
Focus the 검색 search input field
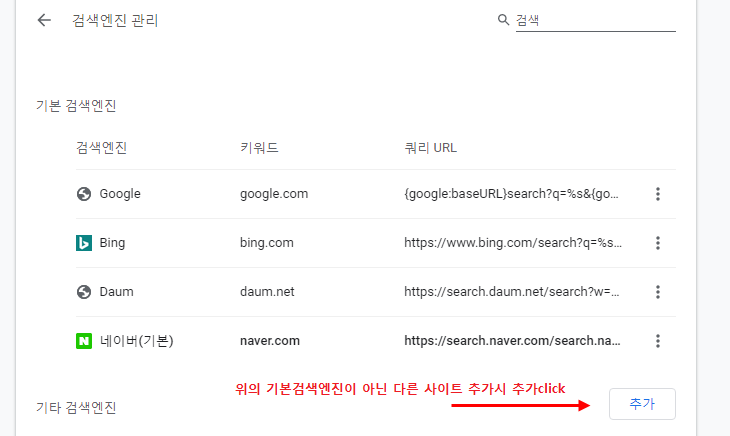(595, 20)
